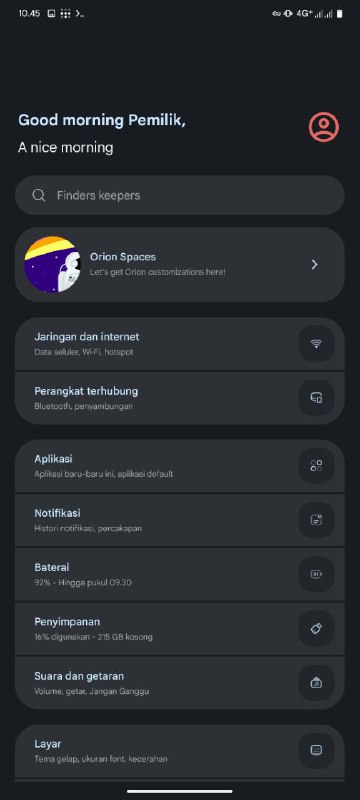Screen dimensions: 360x800
Task: Tap the sound icon beside Suara dan getaran
Action: [x=316, y=683]
